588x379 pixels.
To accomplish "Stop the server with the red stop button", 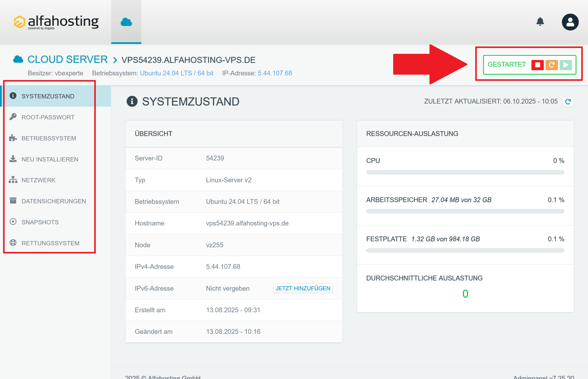I will click(x=538, y=64).
